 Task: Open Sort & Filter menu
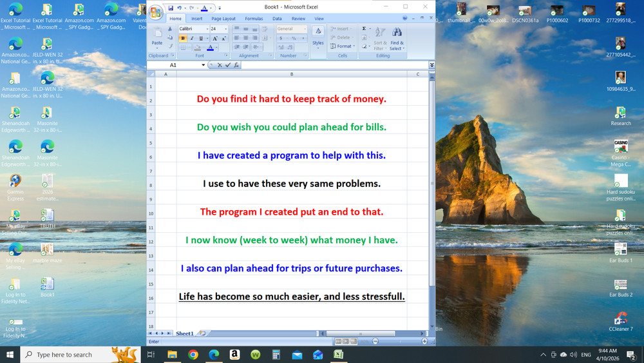point(381,38)
